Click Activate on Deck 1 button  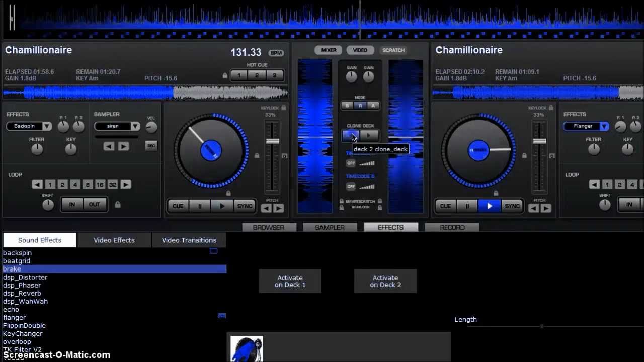point(290,281)
